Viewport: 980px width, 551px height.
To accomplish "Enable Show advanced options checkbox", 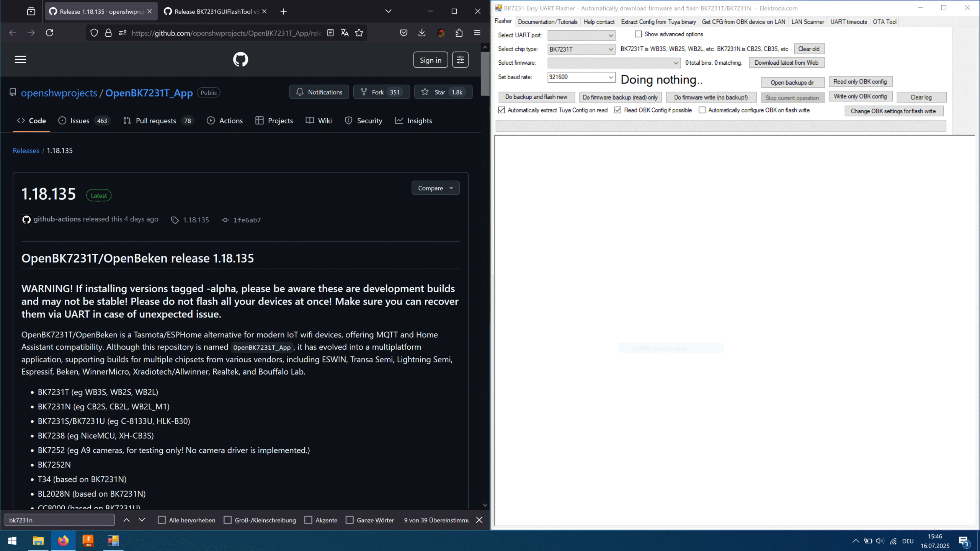I will coord(638,34).
